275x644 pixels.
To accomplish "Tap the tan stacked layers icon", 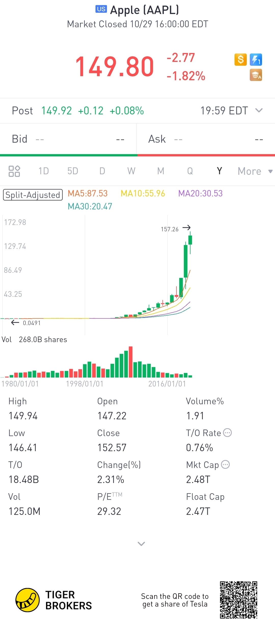I will tap(256, 75).
